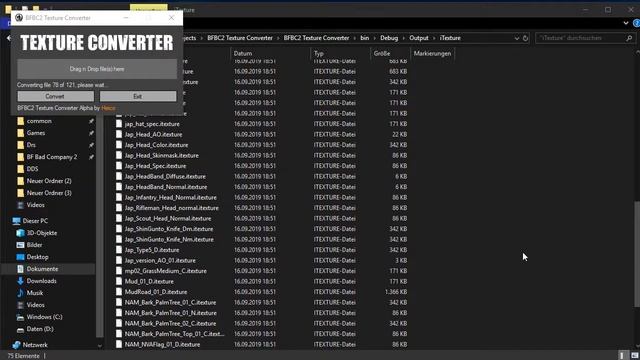Select MudRoad_01_D.itexture file
Image resolution: width=640 pixels, height=360 pixels.
(x=156, y=292)
